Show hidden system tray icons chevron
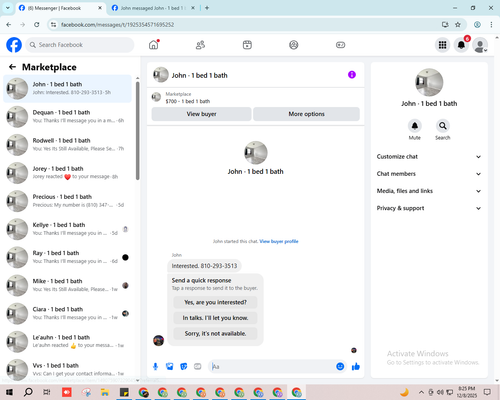 coord(421,392)
